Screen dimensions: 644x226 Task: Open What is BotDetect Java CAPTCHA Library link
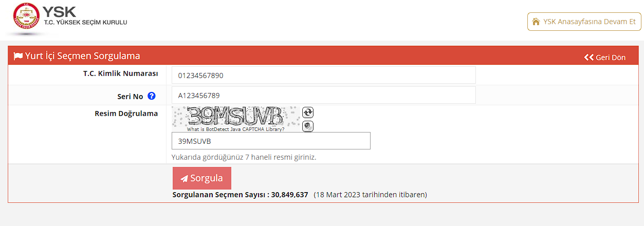tap(235, 129)
